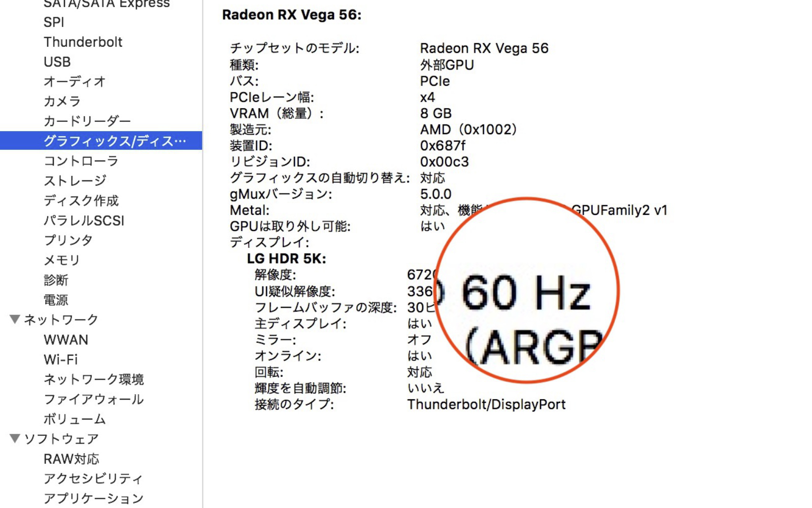812x508 pixels.
Task: Select Thunderbolt in the sidebar
Action: click(83, 42)
